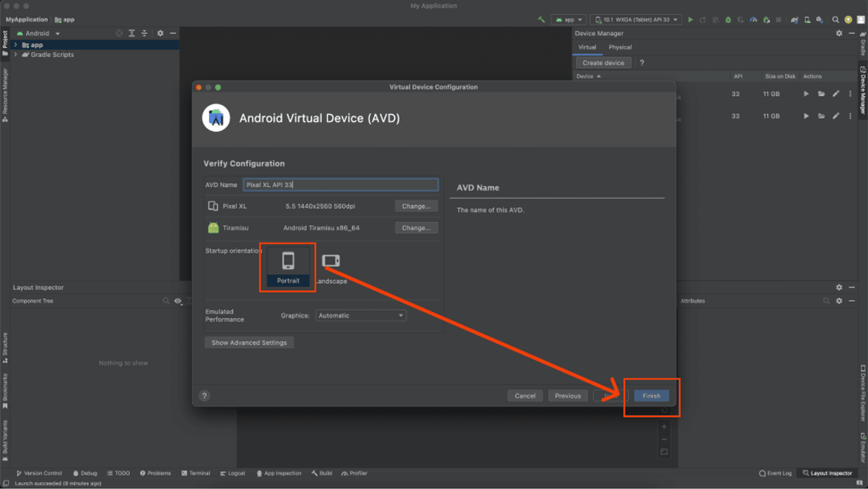Open Device File Explorer side tab

click(863, 394)
